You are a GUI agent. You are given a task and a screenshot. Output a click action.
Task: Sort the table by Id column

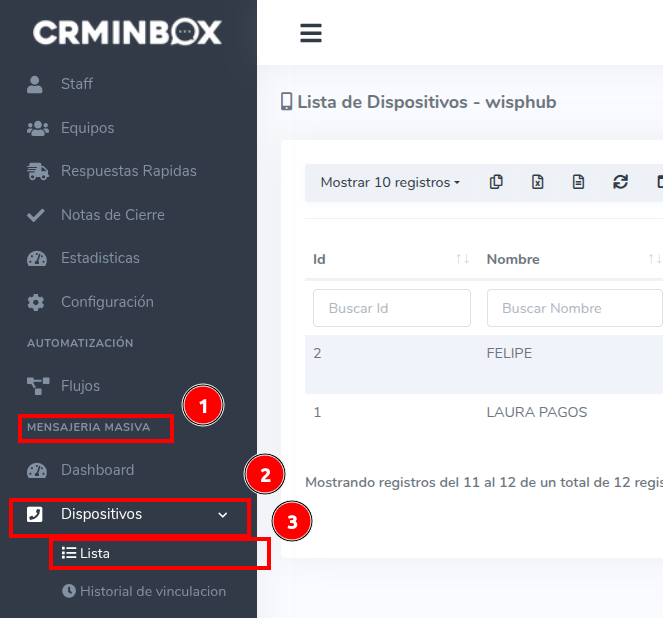[462, 259]
